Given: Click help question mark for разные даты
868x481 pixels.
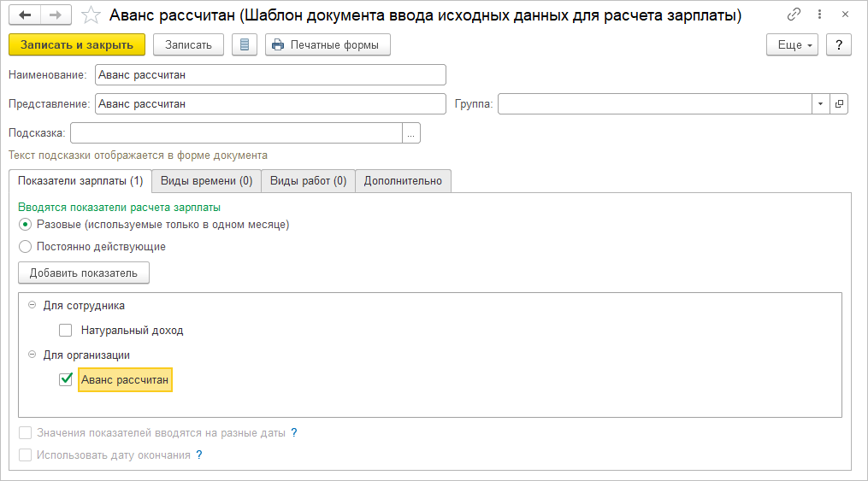Looking at the screenshot, I should pos(294,433).
